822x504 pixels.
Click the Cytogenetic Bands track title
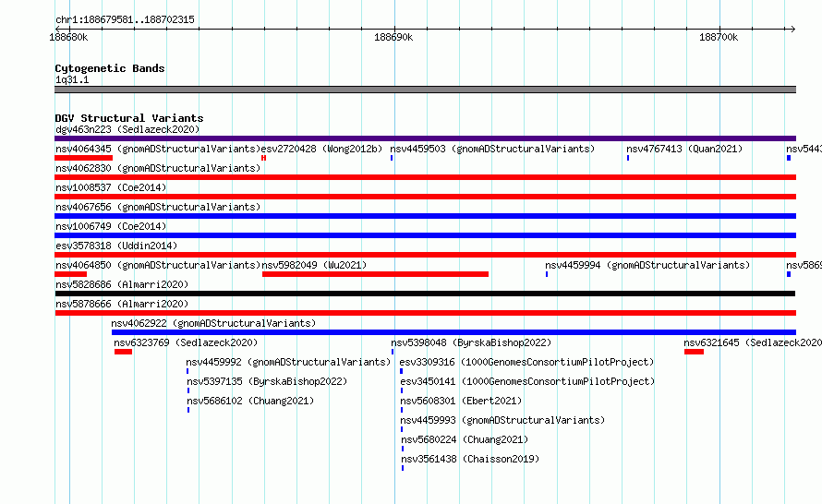(110, 68)
